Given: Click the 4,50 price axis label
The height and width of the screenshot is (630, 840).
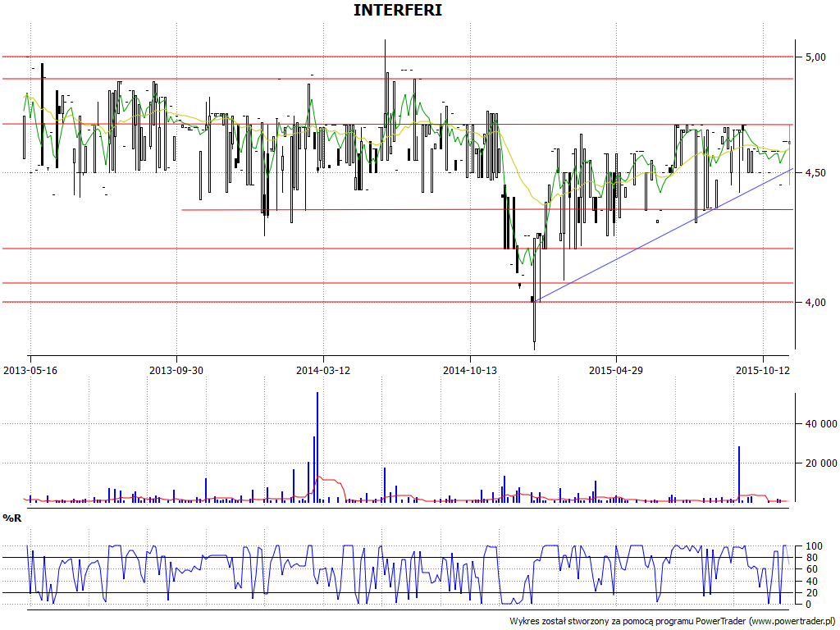Looking at the screenshot, I should point(815,172).
